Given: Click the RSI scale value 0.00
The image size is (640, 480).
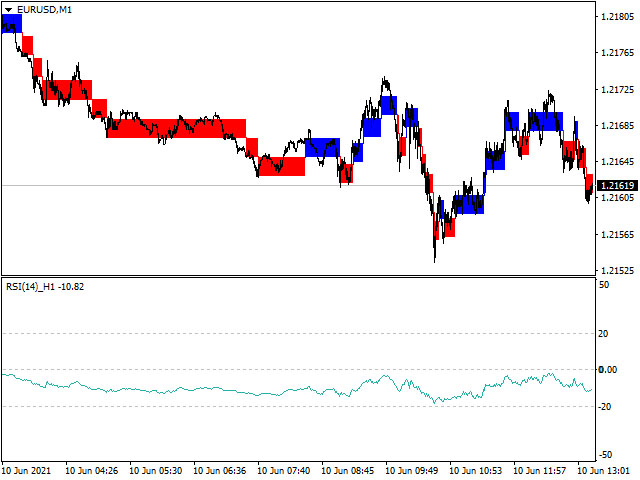Looking at the screenshot, I should pyautogui.click(x=608, y=369).
